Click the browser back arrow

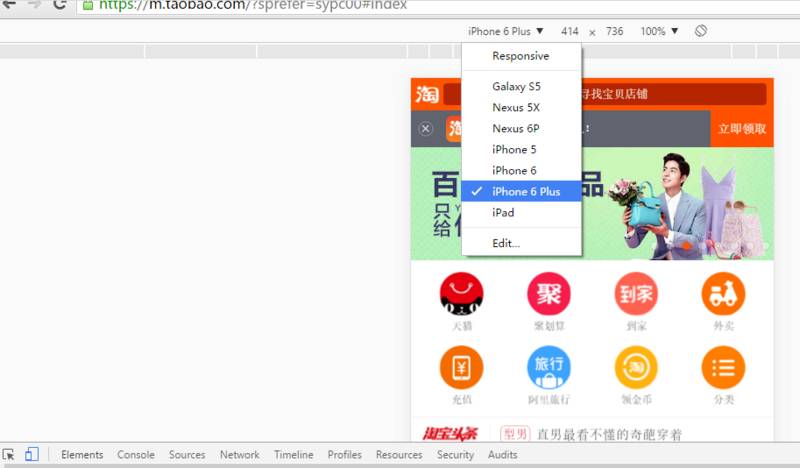coord(9,5)
